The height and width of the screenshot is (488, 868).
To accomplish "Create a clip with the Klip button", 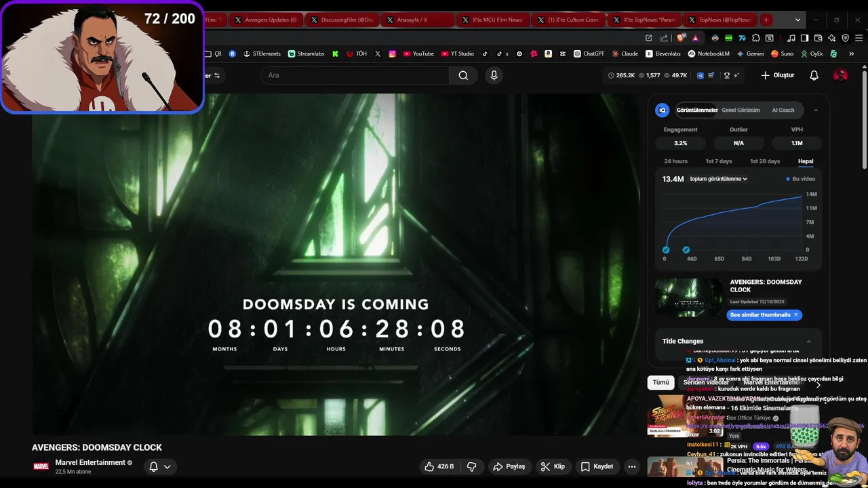I will (x=553, y=466).
